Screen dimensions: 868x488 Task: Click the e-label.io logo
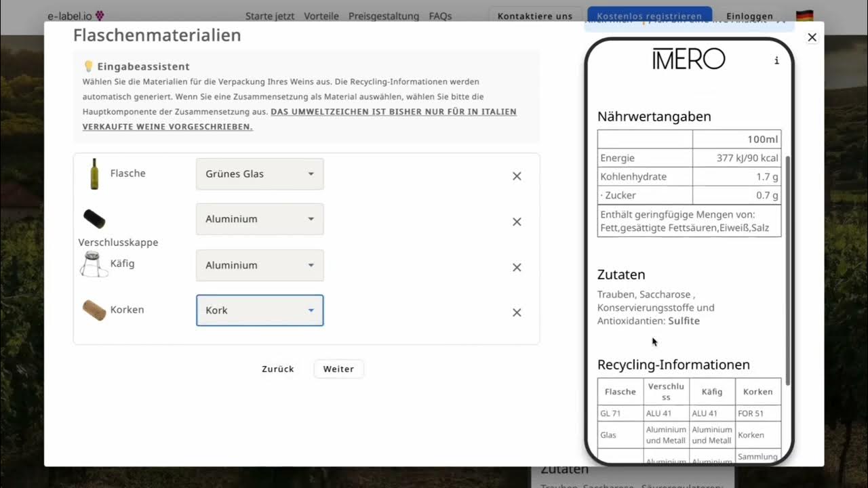click(x=76, y=16)
